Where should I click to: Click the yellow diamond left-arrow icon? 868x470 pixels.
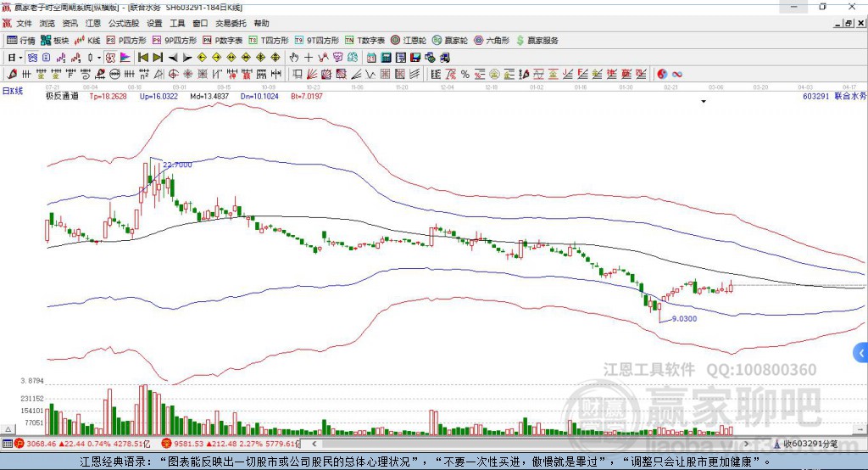coord(202,58)
